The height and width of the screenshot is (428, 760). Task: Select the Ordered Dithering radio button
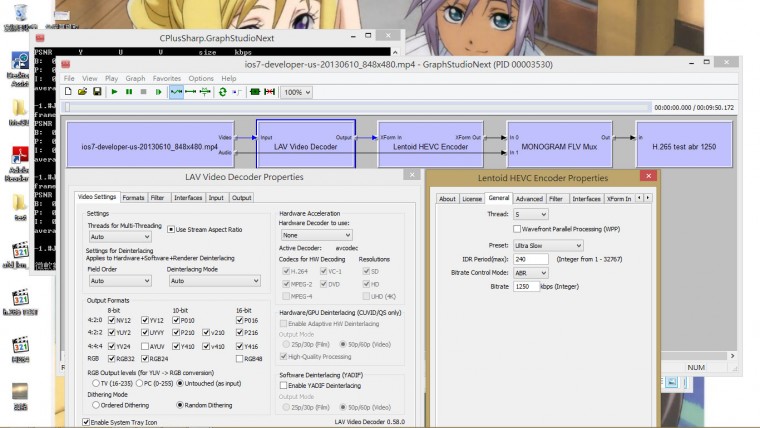(96, 405)
